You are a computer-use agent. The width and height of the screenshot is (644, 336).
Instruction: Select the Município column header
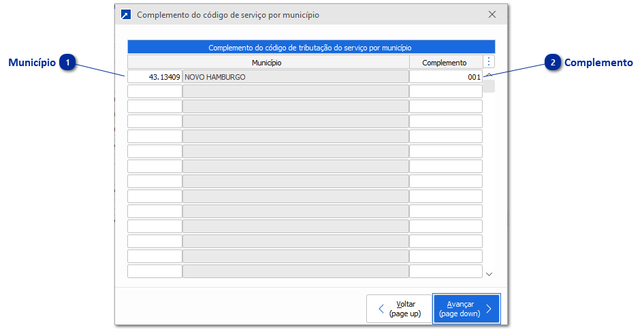(267, 63)
